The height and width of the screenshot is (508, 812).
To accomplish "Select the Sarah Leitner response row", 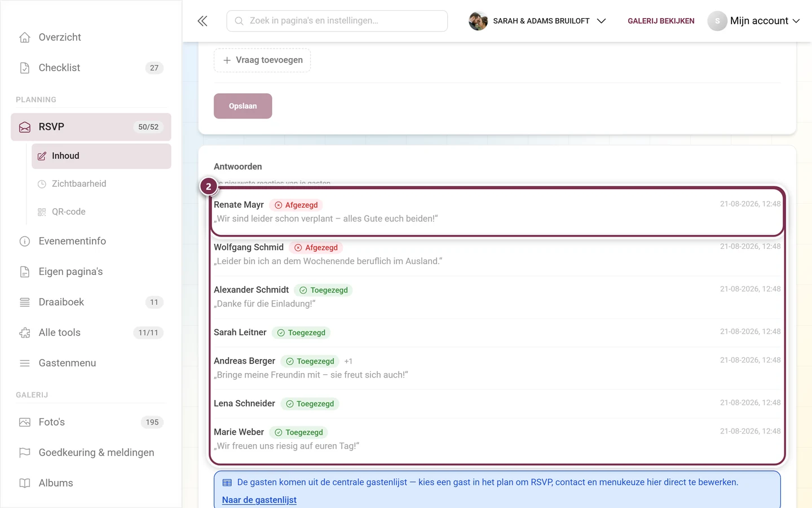I will 497,332.
